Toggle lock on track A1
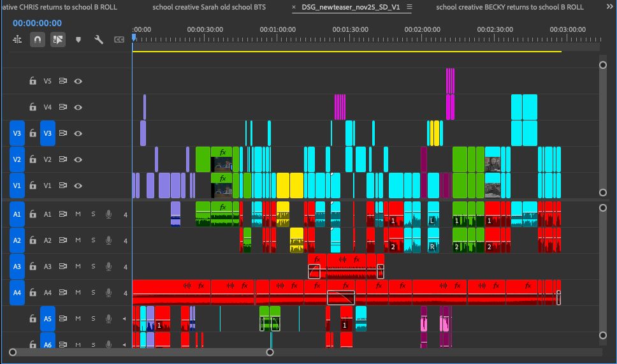 (x=33, y=214)
